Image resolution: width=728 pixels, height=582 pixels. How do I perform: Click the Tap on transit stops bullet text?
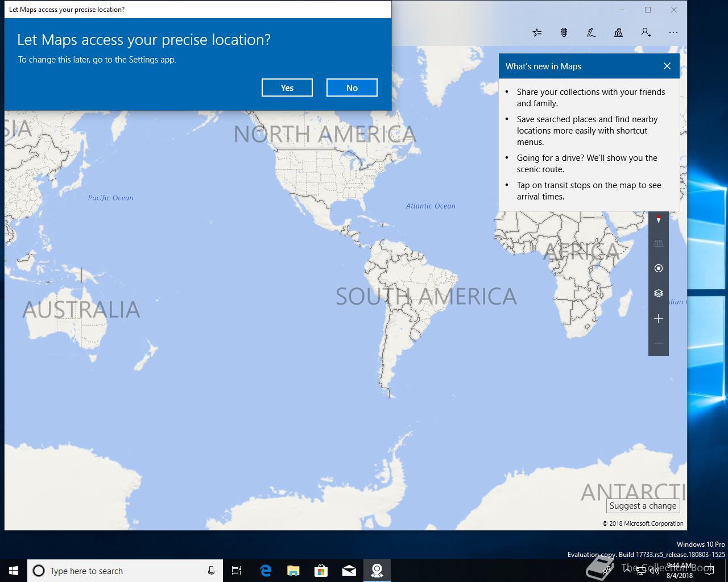[589, 191]
